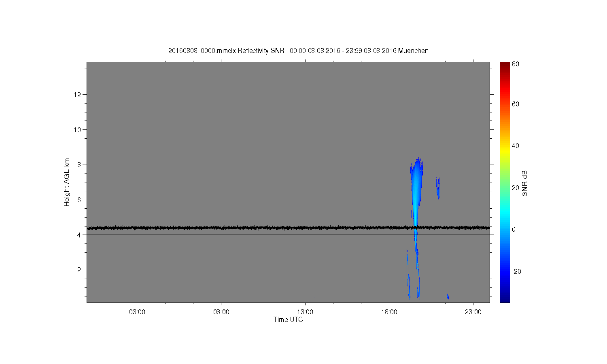Screen dimensions: 607x364
Task: Click the plot title mentioning Reflectivity SNR Muenchen
Action: tap(298, 51)
